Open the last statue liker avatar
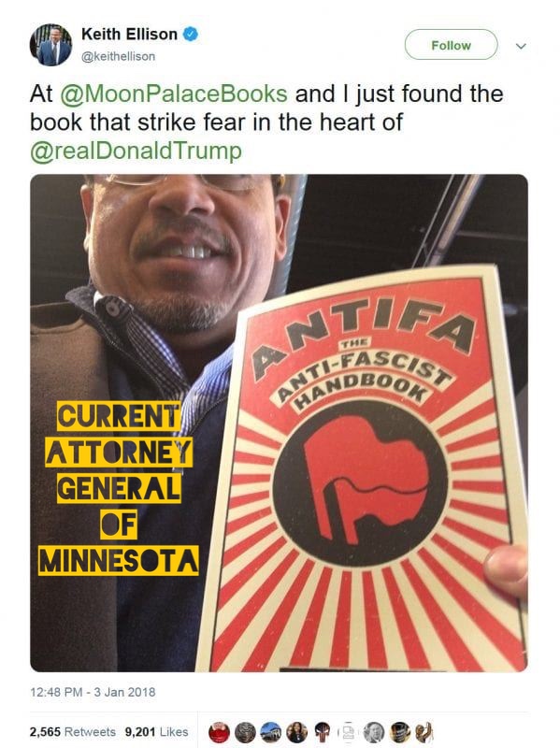 click(x=424, y=732)
